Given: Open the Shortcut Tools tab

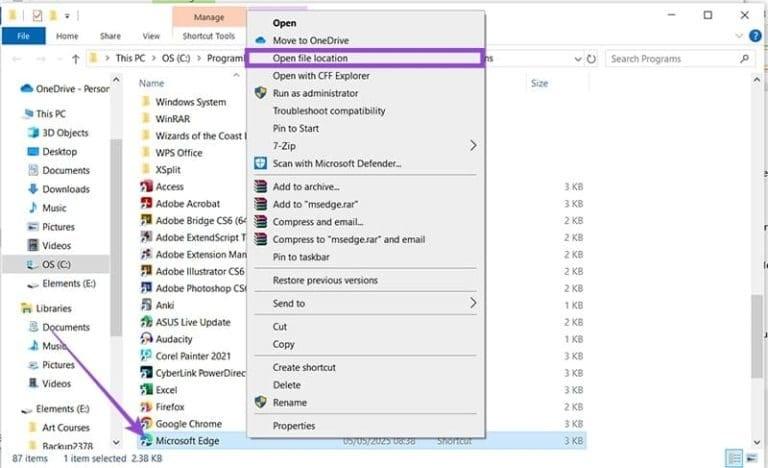Looking at the screenshot, I should click(206, 36).
